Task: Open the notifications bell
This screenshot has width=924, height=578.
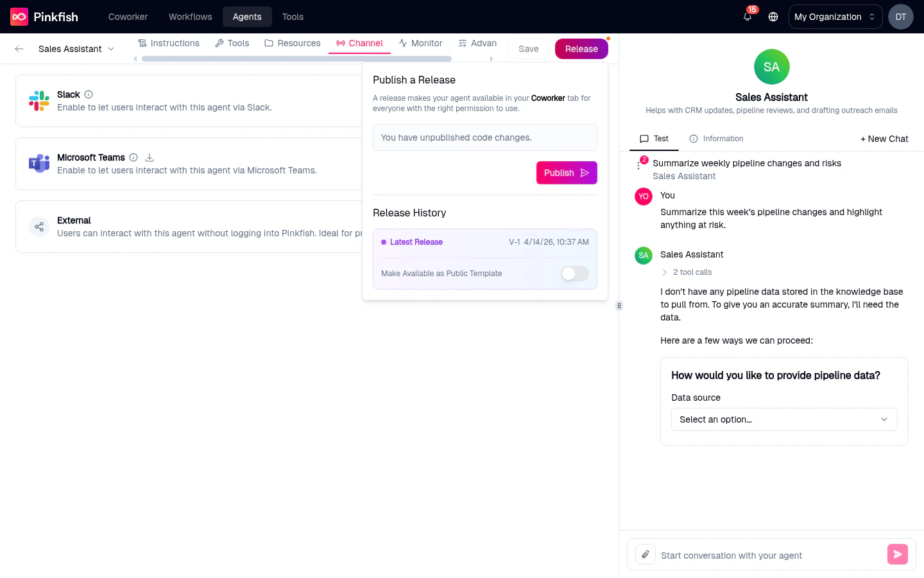Action: 747,17
